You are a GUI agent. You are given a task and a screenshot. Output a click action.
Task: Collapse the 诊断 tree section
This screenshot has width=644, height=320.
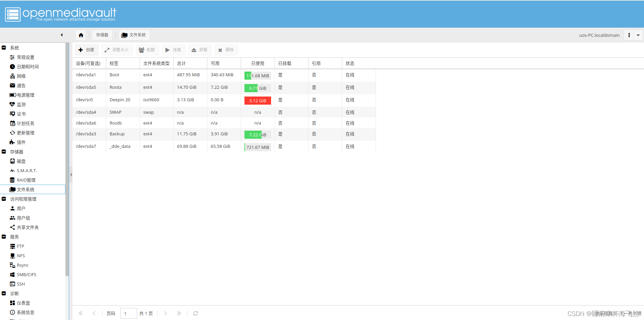pyautogui.click(x=4, y=293)
